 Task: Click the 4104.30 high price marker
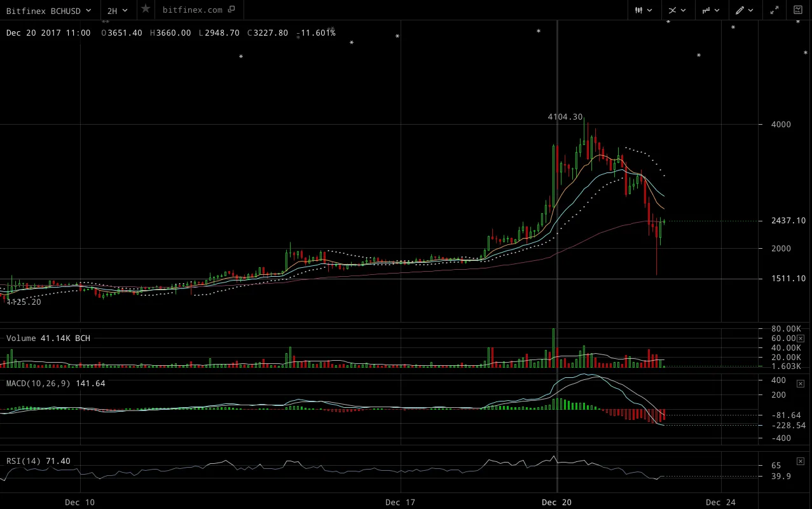tap(565, 117)
